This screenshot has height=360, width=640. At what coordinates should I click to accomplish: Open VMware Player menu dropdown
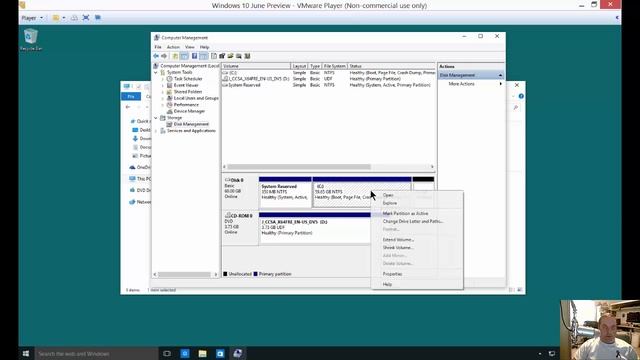32,18
